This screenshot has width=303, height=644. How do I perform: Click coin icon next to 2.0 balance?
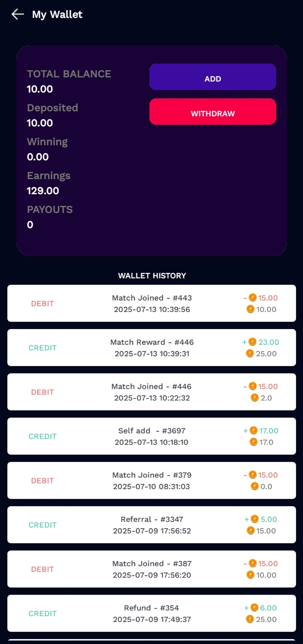click(255, 398)
